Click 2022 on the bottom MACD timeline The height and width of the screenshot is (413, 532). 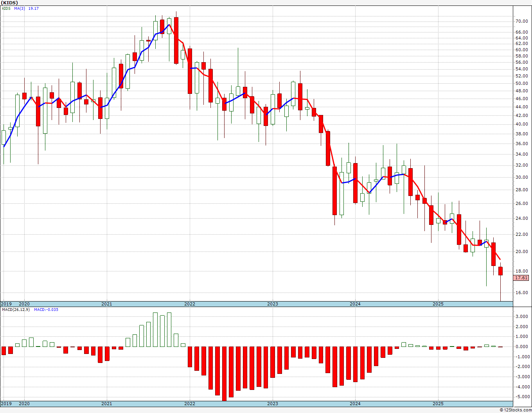190,404
